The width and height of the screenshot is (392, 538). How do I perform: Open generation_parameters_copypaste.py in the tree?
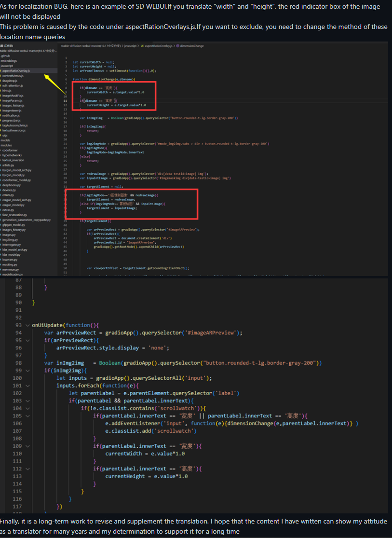point(27,220)
